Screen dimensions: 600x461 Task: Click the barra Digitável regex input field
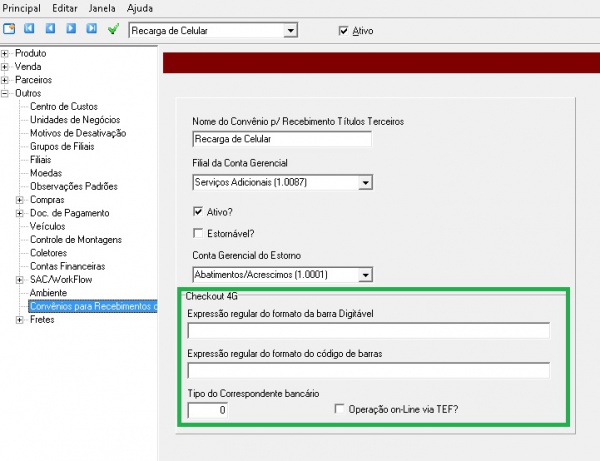point(368,331)
